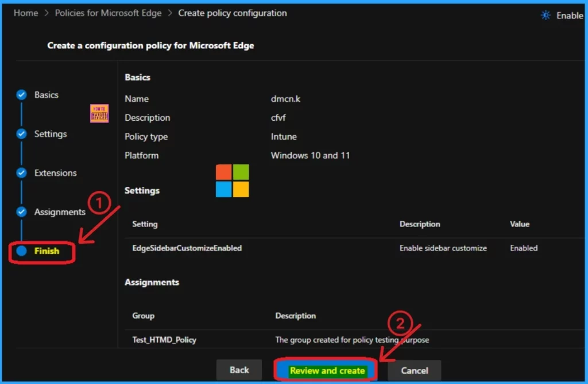The width and height of the screenshot is (588, 384).
Task: Go back with the Back button
Action: click(239, 370)
